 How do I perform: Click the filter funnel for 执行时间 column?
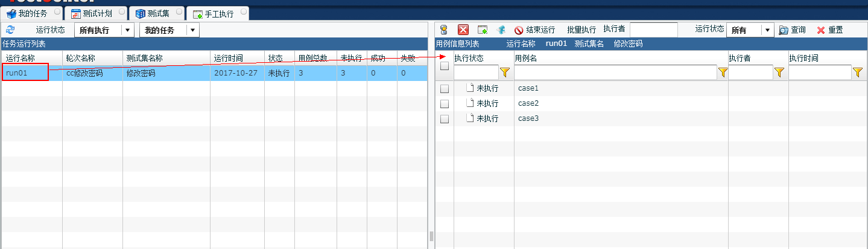coord(858,73)
